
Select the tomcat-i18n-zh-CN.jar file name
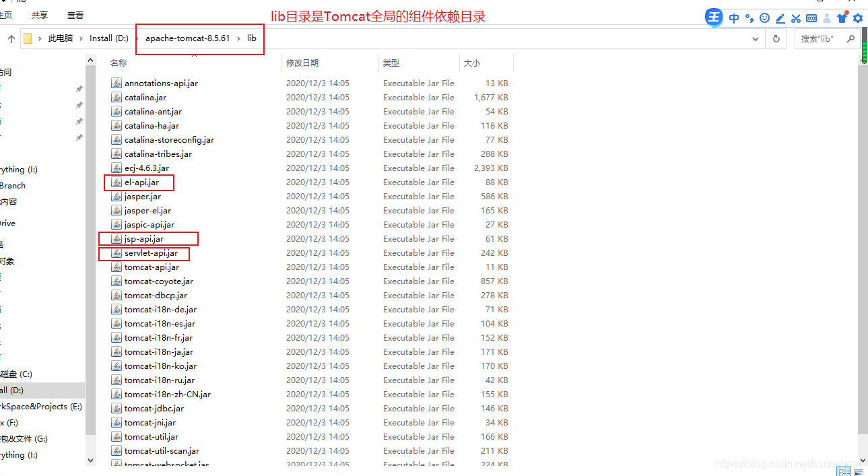pyautogui.click(x=168, y=395)
